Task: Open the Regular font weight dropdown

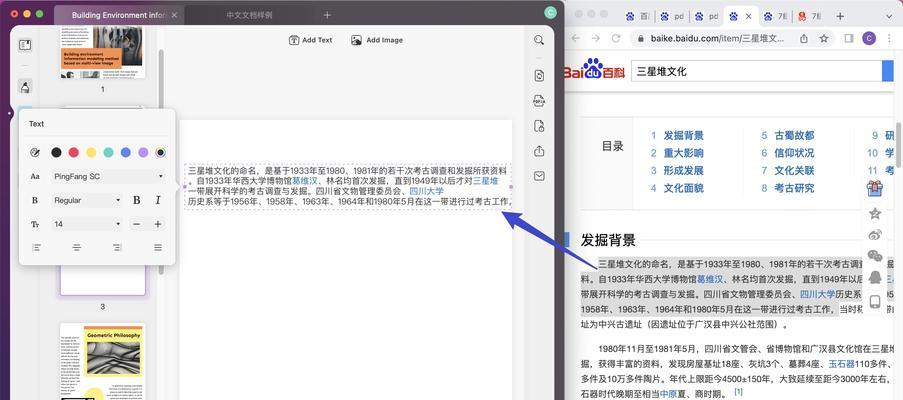Action: [x=87, y=200]
